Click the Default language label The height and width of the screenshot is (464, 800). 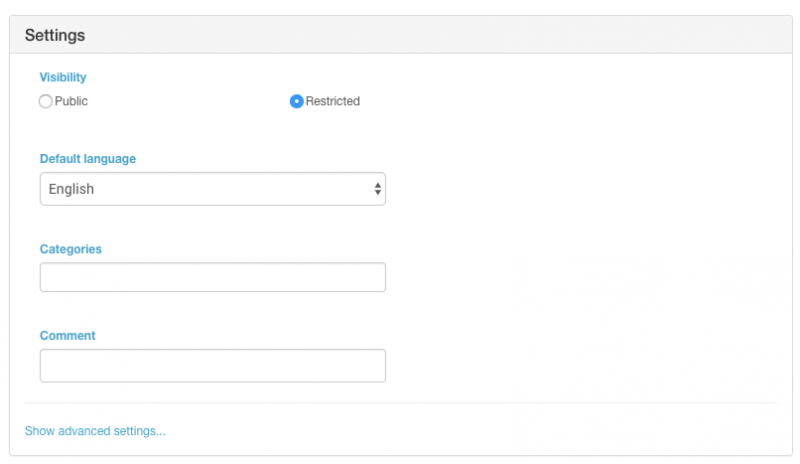click(x=88, y=159)
